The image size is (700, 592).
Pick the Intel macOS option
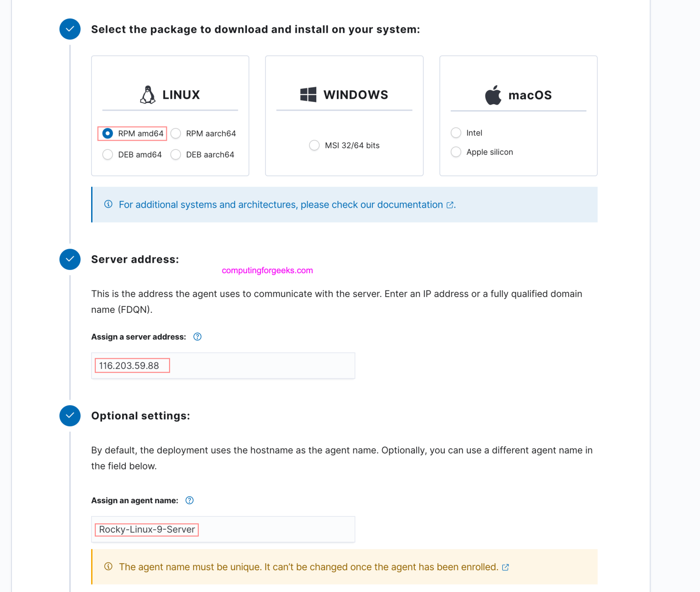456,133
